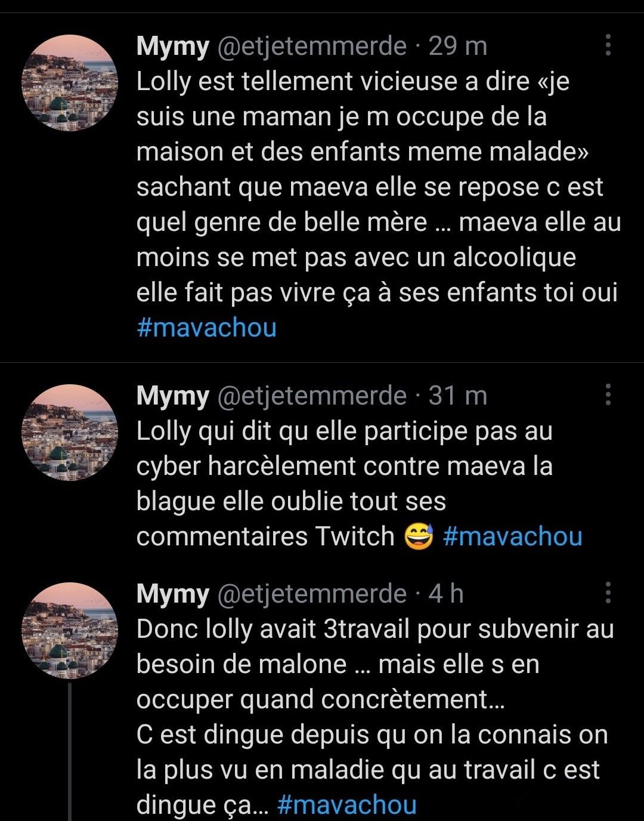This screenshot has width=644, height=821.
Task: Click the 29 m timestamp
Action: pyautogui.click(x=458, y=46)
